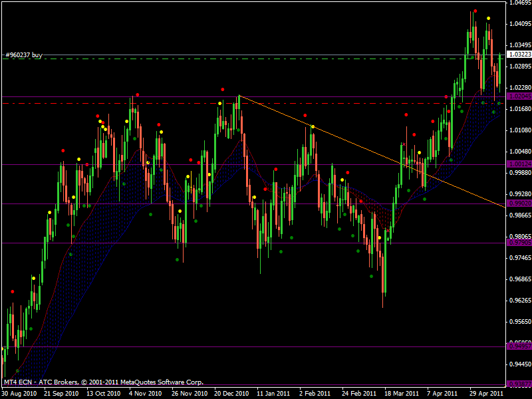The width and height of the screenshot is (532, 399).
Task: Select the 0.93877 purple level tag
Action: (x=519, y=384)
